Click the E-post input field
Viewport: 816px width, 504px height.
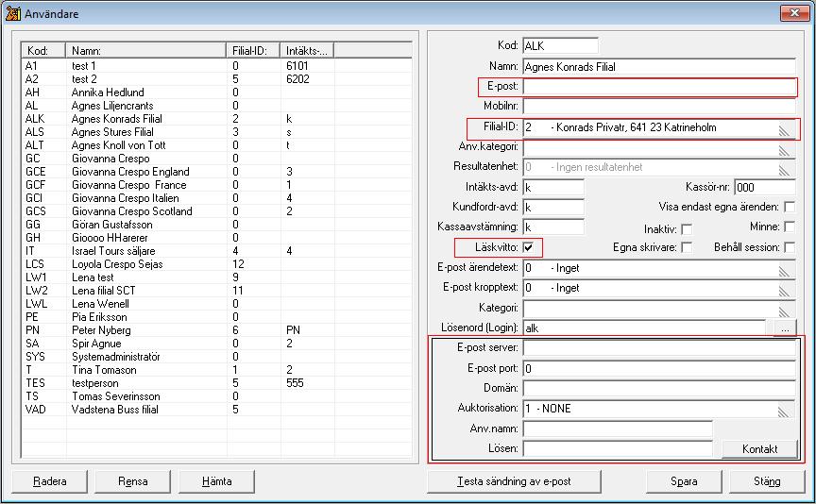point(659,86)
